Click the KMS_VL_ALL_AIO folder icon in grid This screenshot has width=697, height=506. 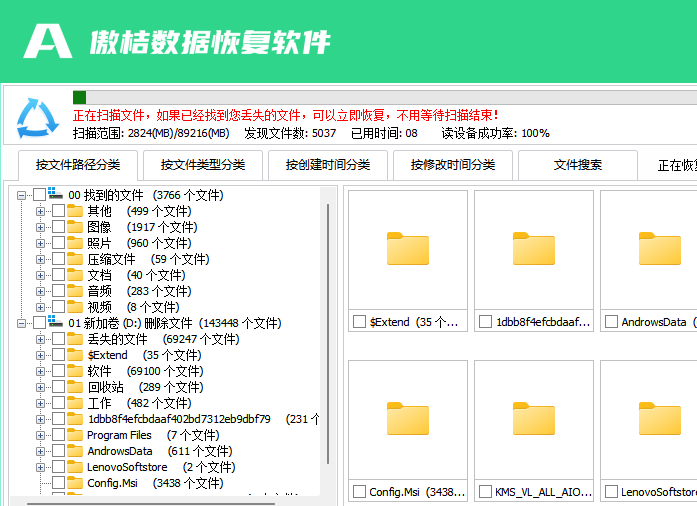(533, 418)
